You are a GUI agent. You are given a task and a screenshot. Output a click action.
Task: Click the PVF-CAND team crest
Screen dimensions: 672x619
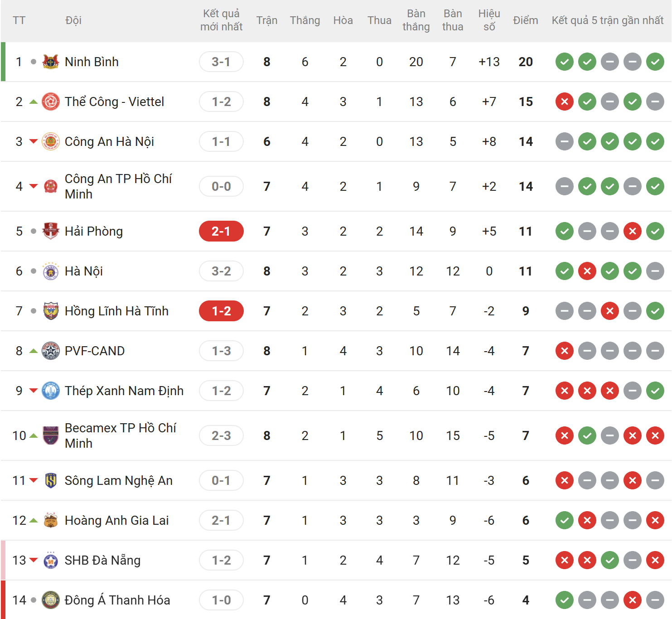coord(51,351)
